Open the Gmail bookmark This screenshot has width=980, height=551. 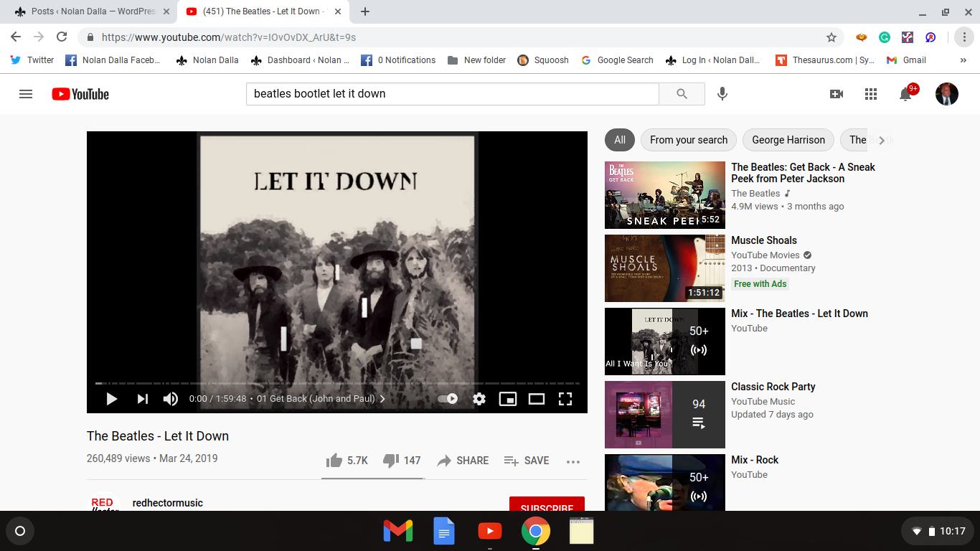pos(906,60)
